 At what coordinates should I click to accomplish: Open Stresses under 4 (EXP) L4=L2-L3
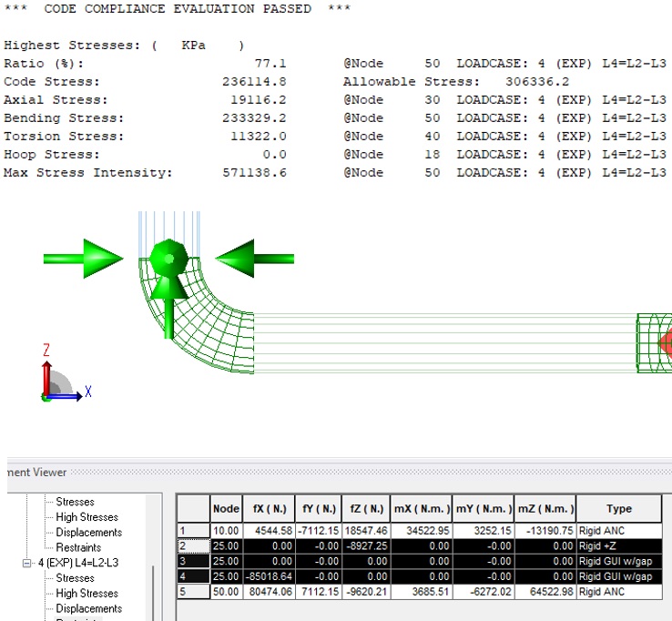75,578
